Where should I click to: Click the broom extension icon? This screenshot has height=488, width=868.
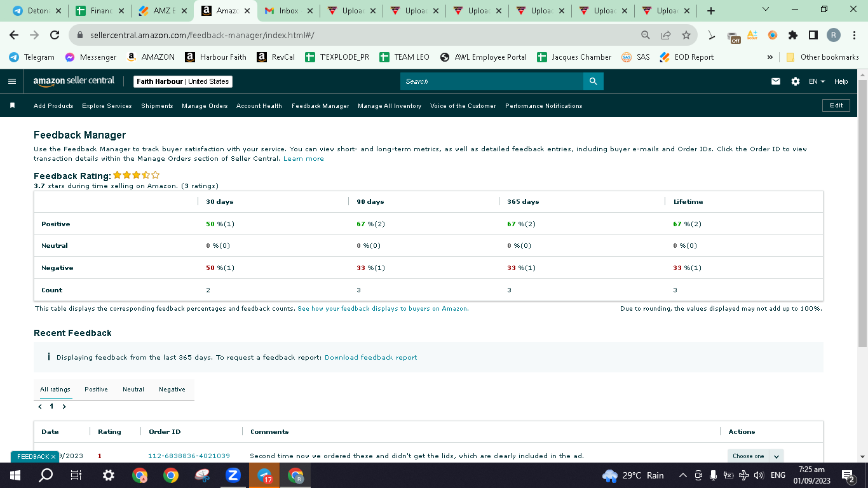tap(712, 36)
